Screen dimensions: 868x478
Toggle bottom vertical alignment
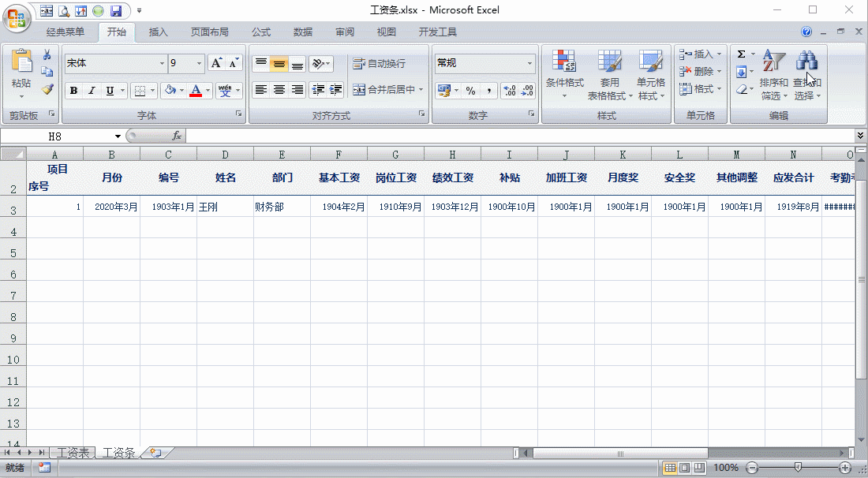coord(297,64)
